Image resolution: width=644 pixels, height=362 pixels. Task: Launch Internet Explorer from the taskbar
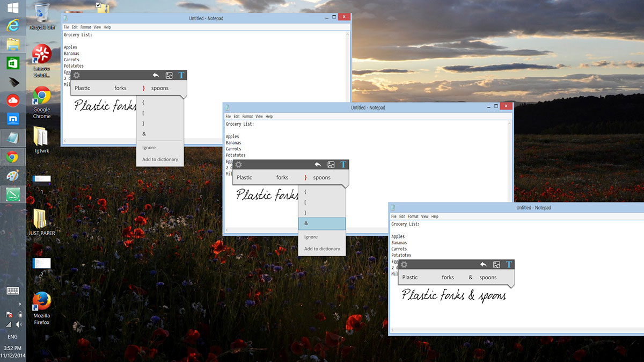pyautogui.click(x=13, y=25)
